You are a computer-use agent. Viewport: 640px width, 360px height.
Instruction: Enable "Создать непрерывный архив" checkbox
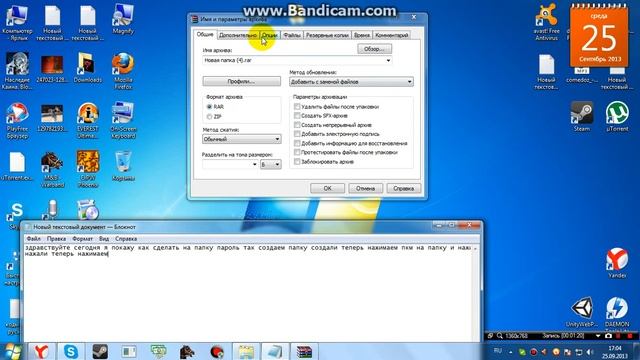click(297, 125)
